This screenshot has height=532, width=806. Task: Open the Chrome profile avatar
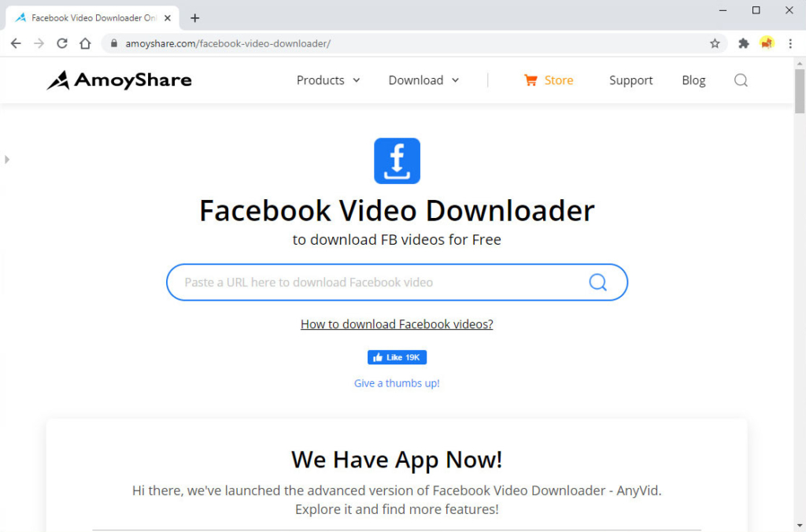click(x=767, y=43)
